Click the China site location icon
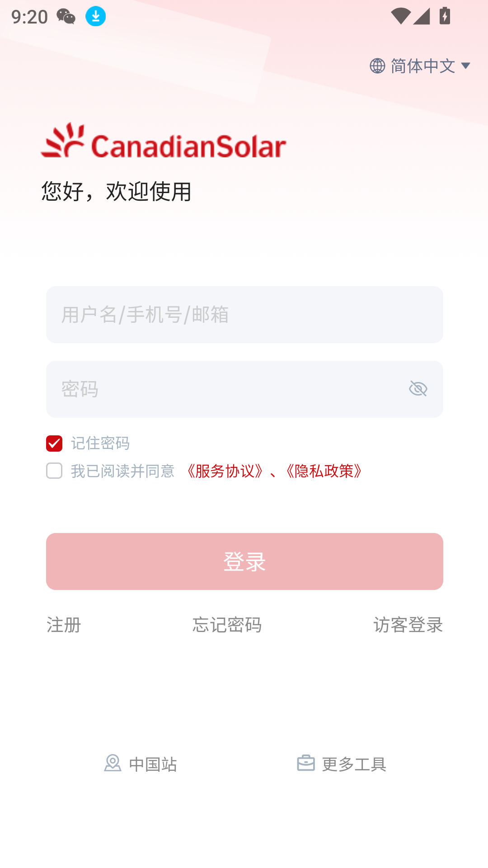The width and height of the screenshot is (488, 868). point(113,763)
